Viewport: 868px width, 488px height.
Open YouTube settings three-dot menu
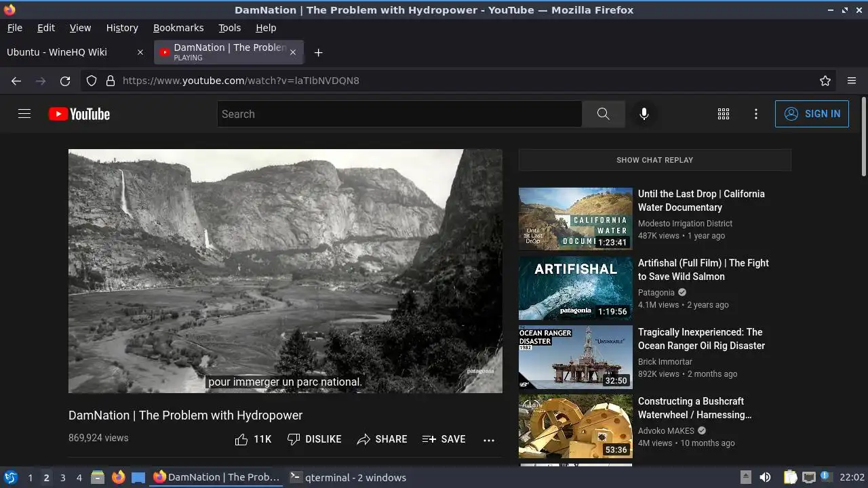pos(756,114)
